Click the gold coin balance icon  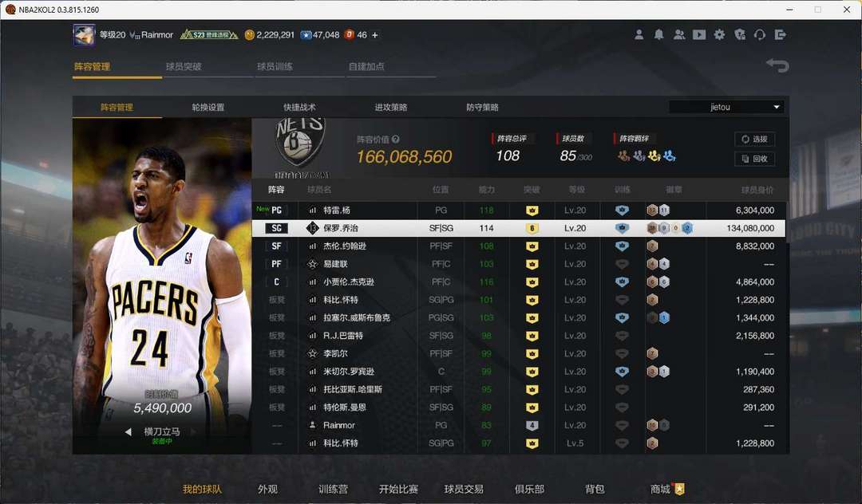click(249, 34)
